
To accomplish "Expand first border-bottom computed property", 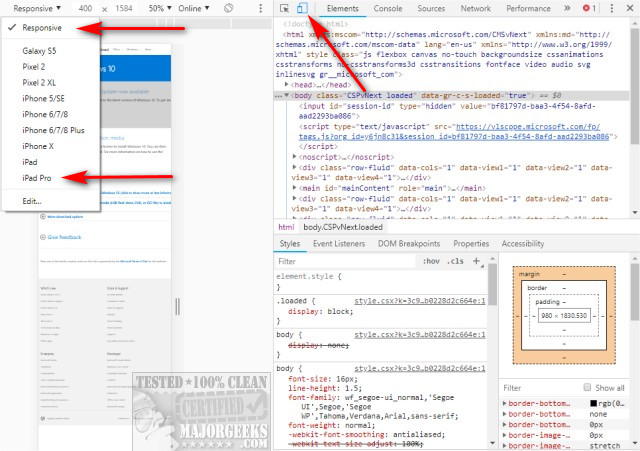I will [x=505, y=403].
